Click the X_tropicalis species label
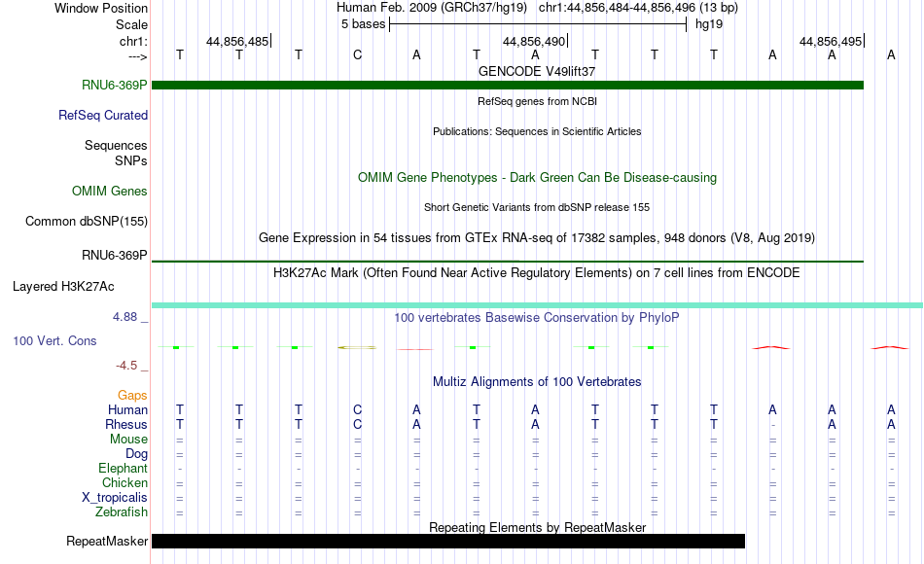 point(115,498)
